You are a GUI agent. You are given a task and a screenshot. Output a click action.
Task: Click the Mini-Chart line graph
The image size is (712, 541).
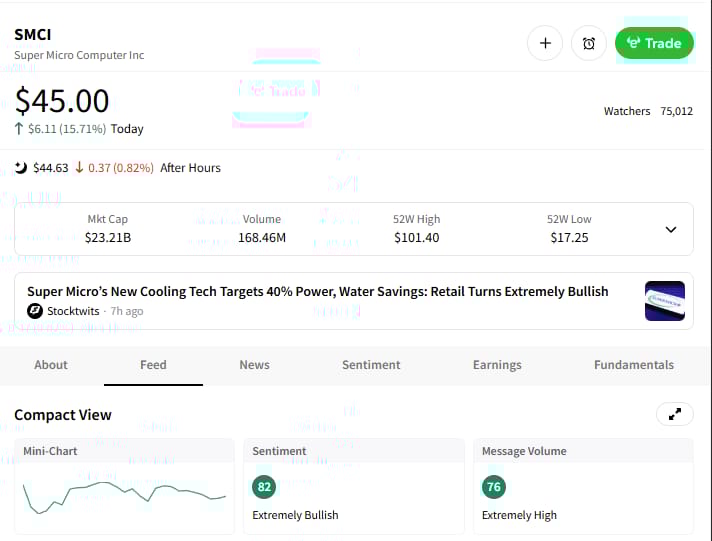124,495
